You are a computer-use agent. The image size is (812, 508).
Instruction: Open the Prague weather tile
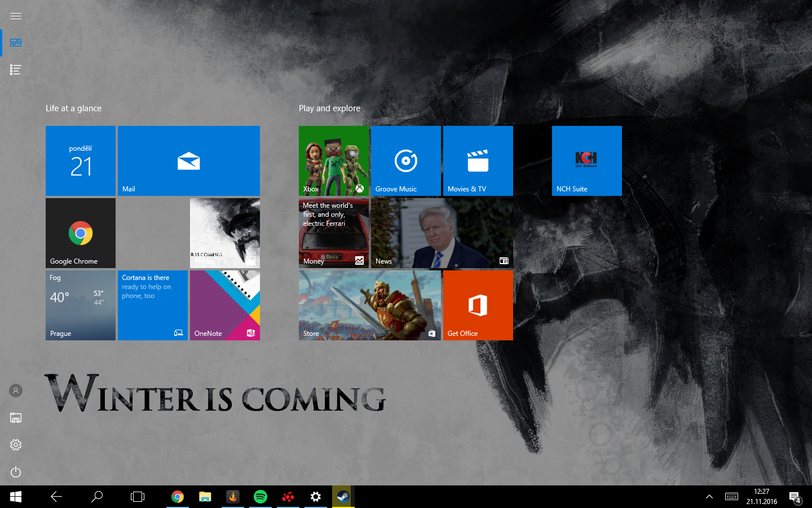point(81,305)
